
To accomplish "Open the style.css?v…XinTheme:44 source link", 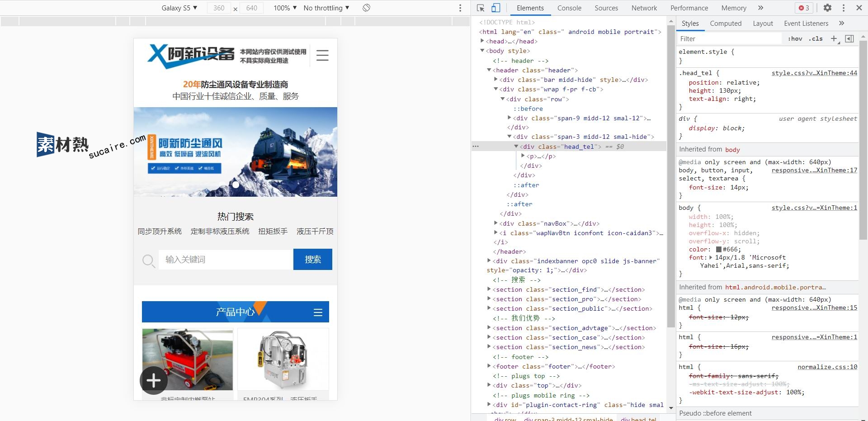I will [x=814, y=73].
